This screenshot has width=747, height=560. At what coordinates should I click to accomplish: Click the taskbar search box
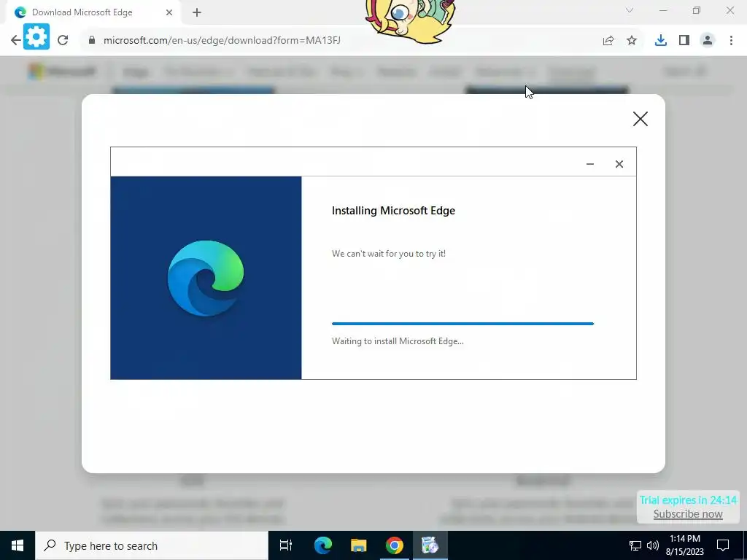[x=152, y=545]
